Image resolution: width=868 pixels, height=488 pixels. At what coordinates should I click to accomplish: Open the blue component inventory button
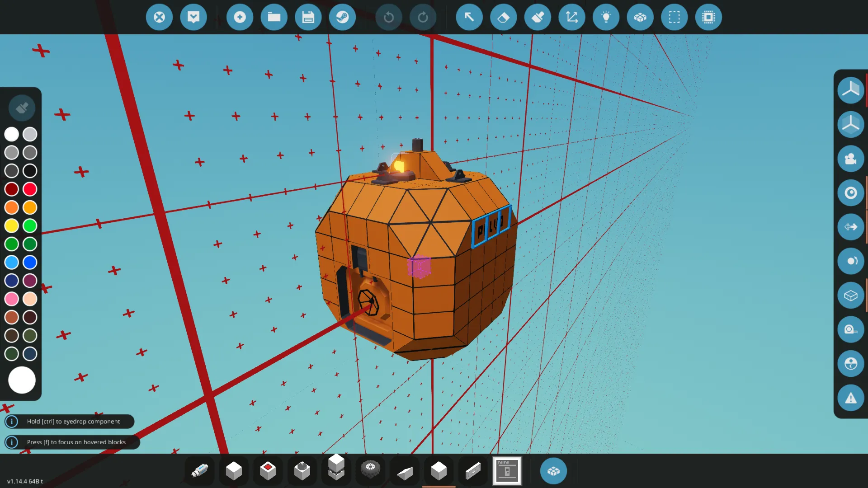click(x=553, y=471)
